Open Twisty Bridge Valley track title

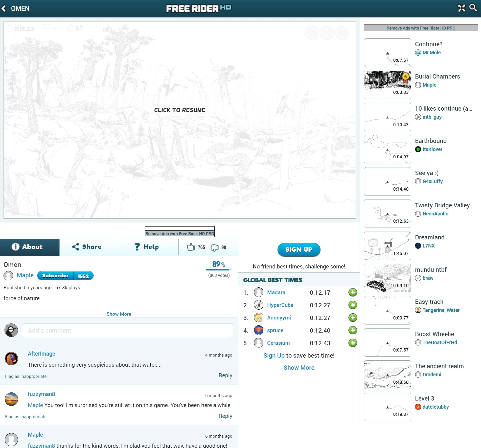442,205
